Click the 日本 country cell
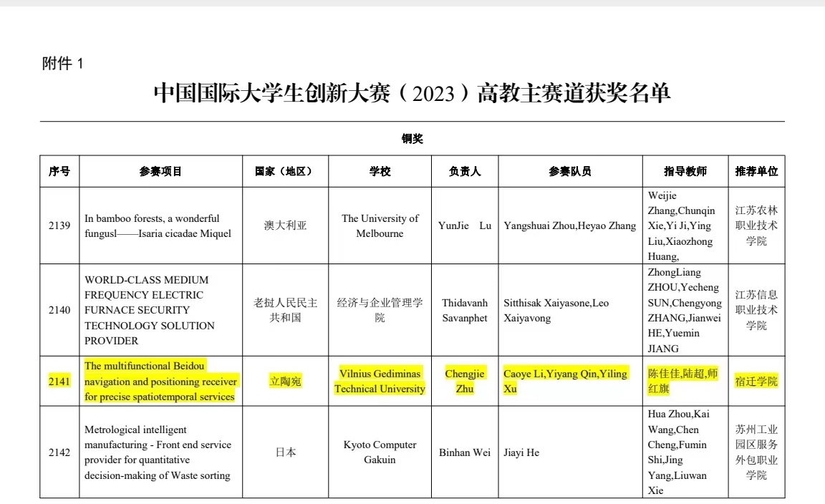This screenshot has height=504, width=825. click(285, 452)
